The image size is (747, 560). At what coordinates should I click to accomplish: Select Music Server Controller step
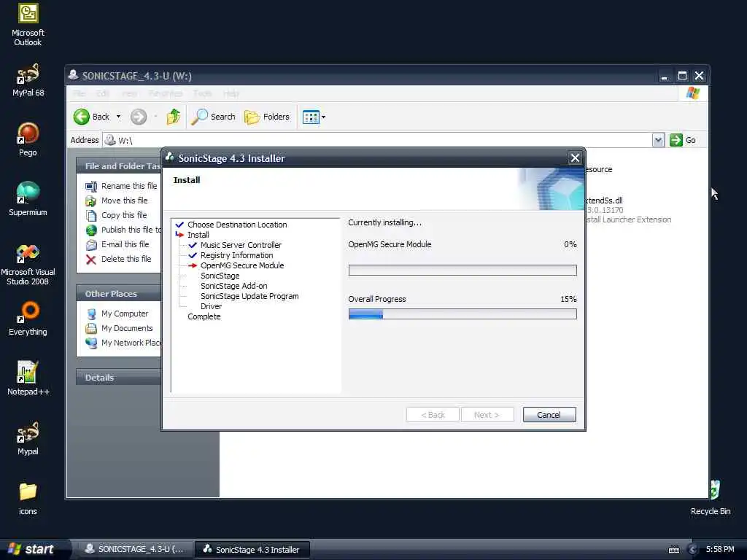coord(241,245)
